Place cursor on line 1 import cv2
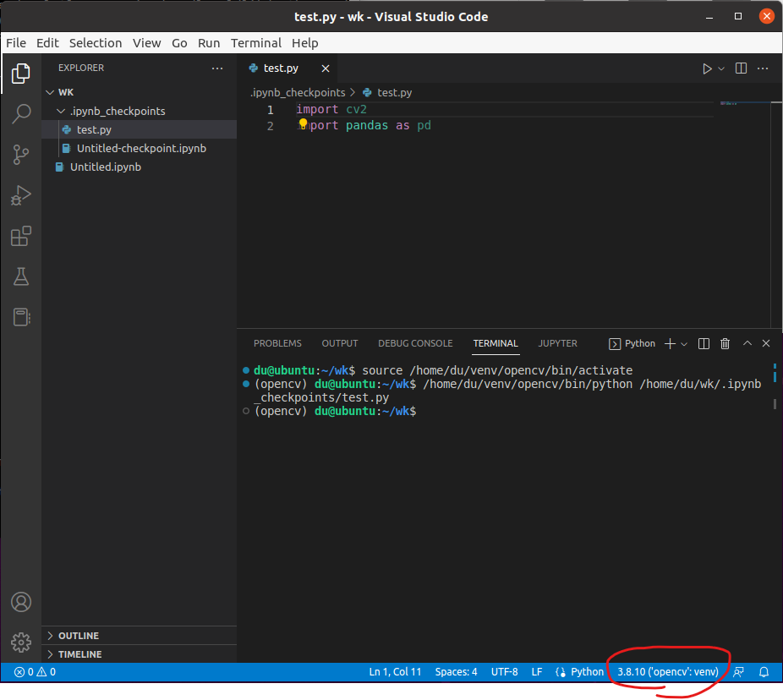Image resolution: width=783 pixels, height=700 pixels. (331, 109)
